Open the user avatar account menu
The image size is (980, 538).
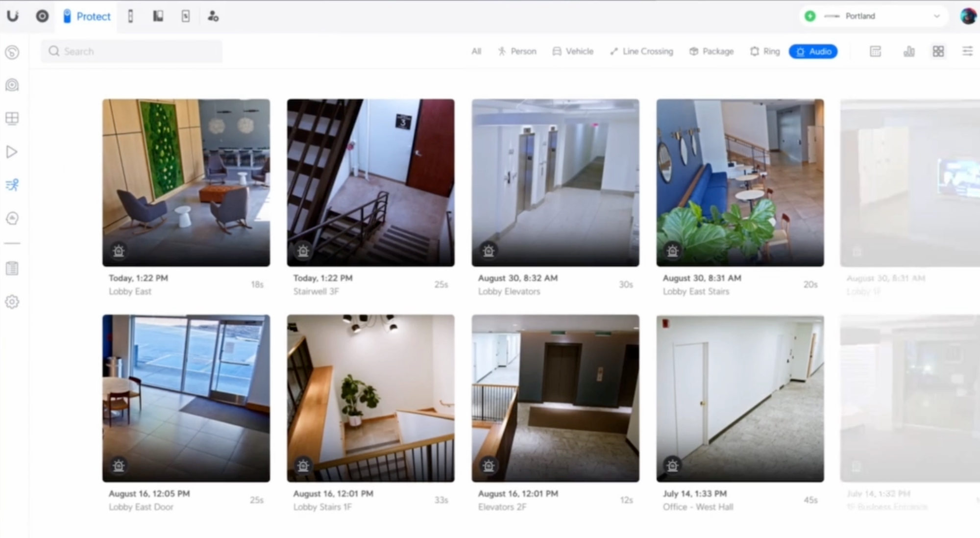967,16
